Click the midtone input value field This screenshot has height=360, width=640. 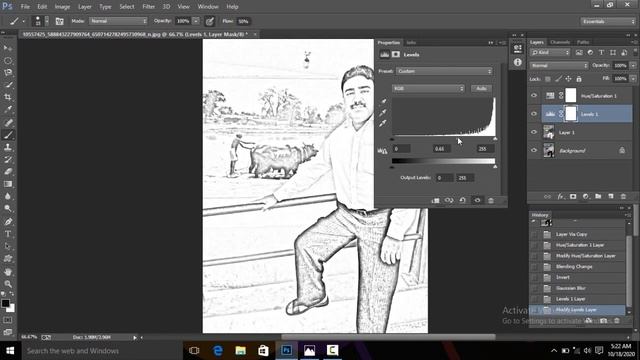point(441,149)
